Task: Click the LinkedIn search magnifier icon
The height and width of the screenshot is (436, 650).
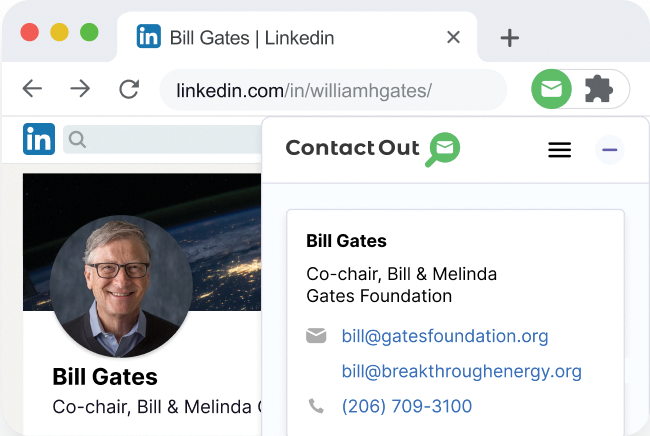Action: [78, 139]
